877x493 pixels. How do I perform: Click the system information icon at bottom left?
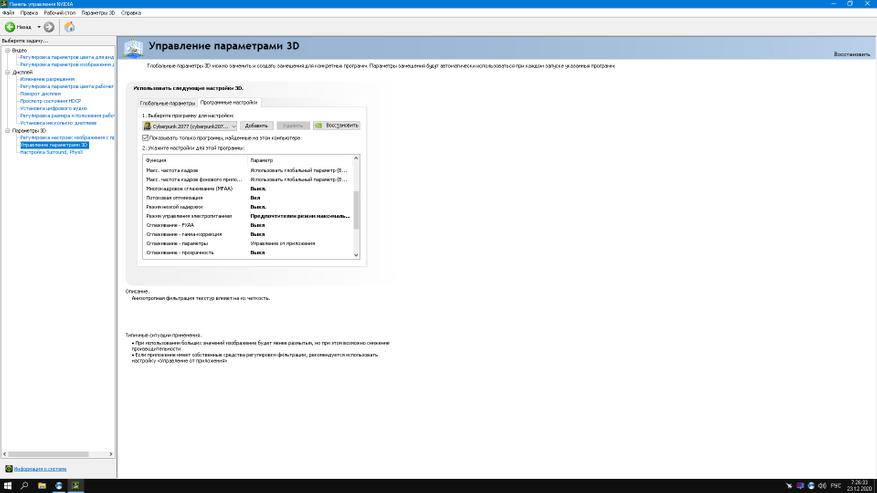point(9,468)
